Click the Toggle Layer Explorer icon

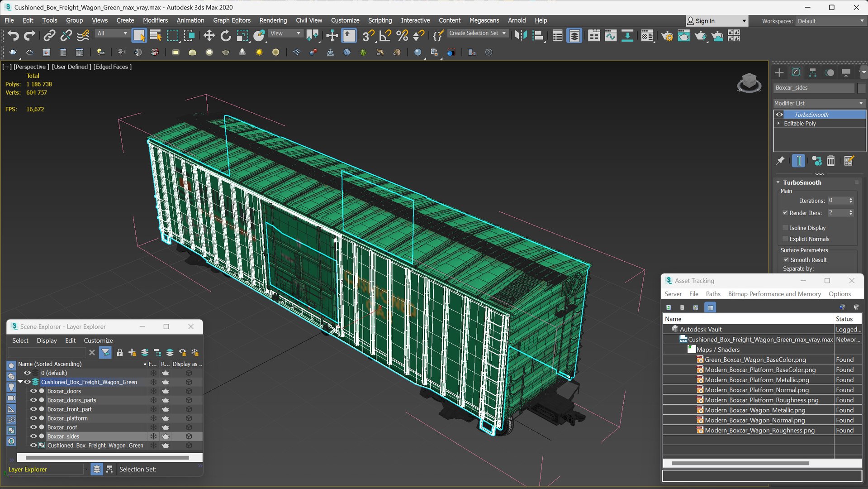coord(574,36)
